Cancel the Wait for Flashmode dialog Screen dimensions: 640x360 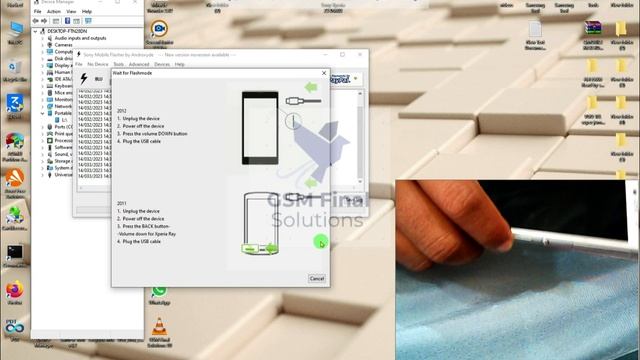317,278
